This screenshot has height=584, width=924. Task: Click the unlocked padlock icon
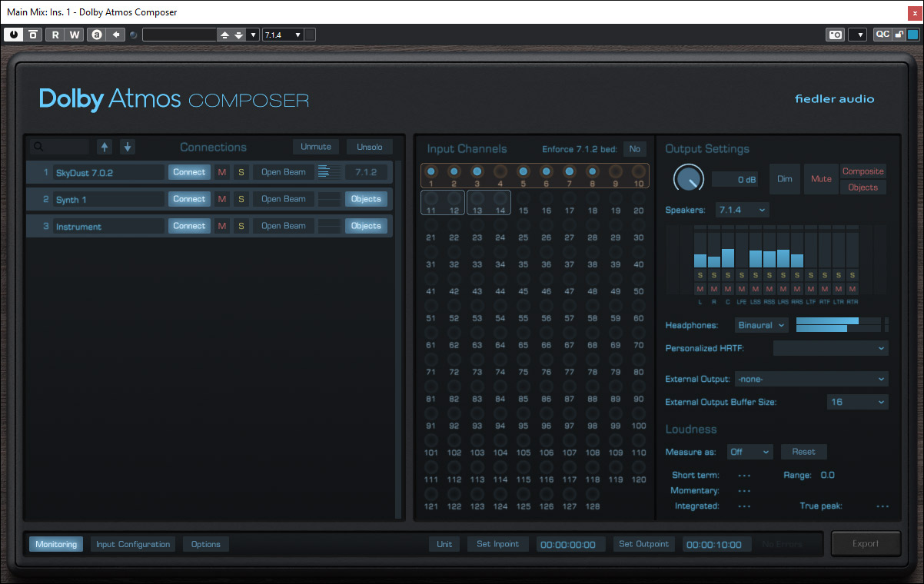coord(899,35)
